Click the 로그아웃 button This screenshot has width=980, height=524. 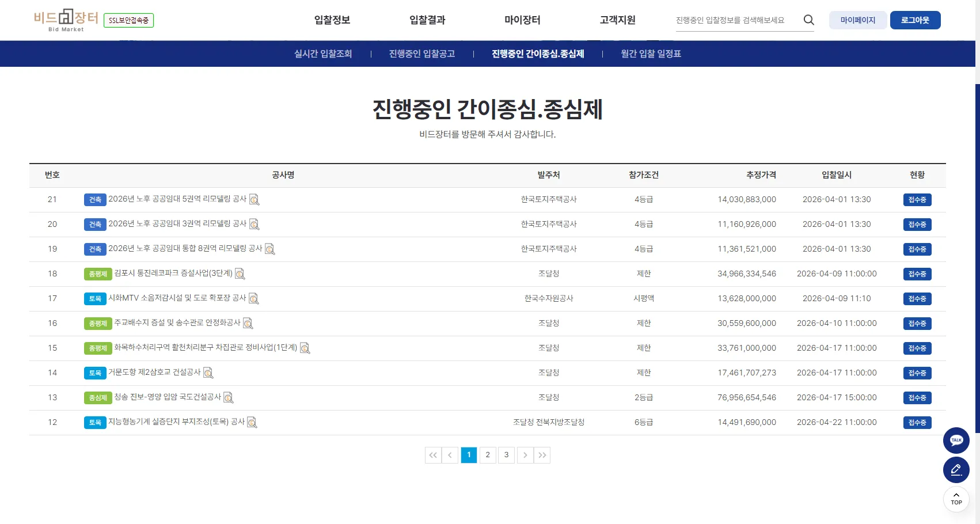[x=915, y=20]
